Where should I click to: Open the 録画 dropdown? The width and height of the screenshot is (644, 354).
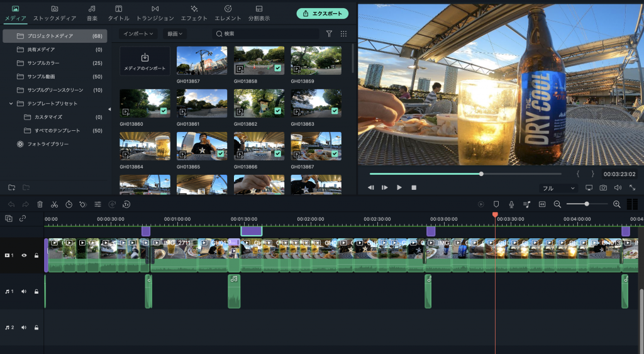click(175, 34)
